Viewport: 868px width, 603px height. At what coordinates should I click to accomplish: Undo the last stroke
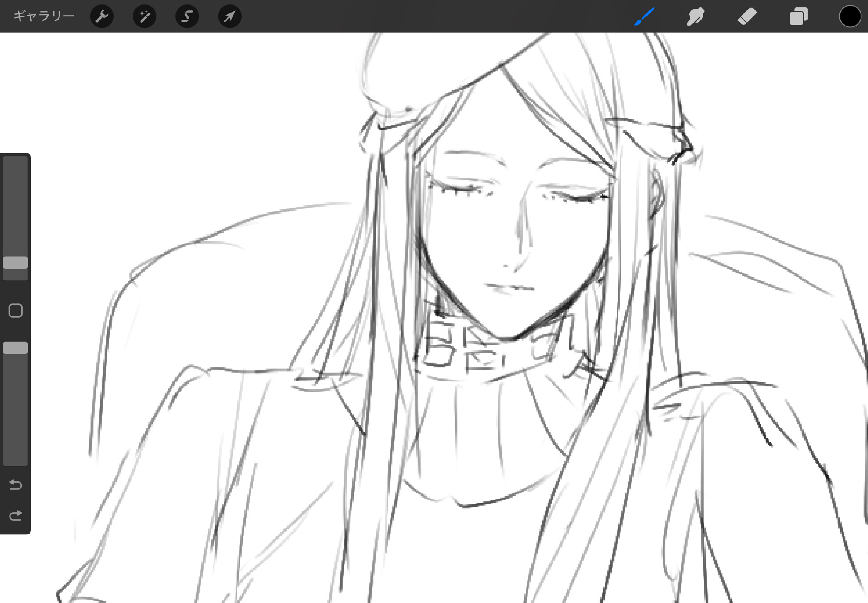click(16, 484)
